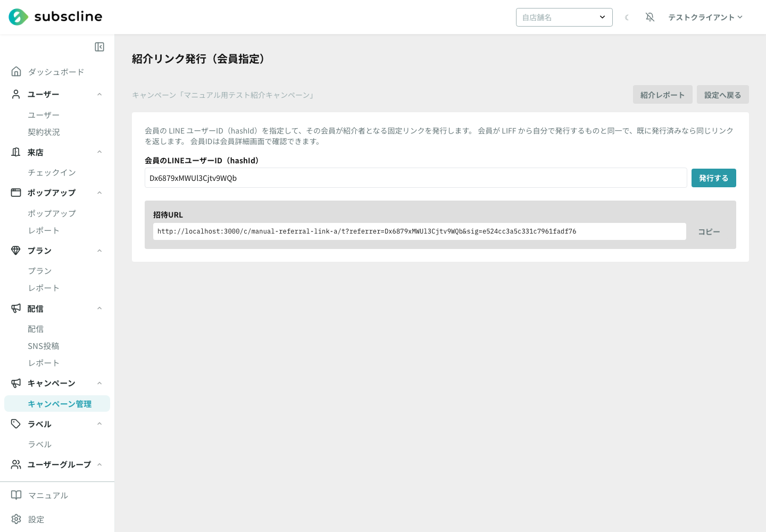766x532 pixels.
Task: Toggle dark mode moon icon
Action: coord(627,18)
